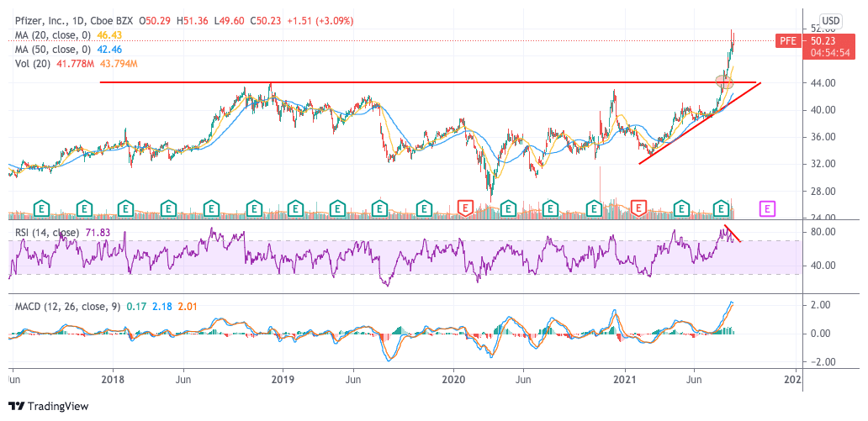This screenshot has width=868, height=421.
Task: Click the -2.00 MACD axis label
Action: click(823, 362)
